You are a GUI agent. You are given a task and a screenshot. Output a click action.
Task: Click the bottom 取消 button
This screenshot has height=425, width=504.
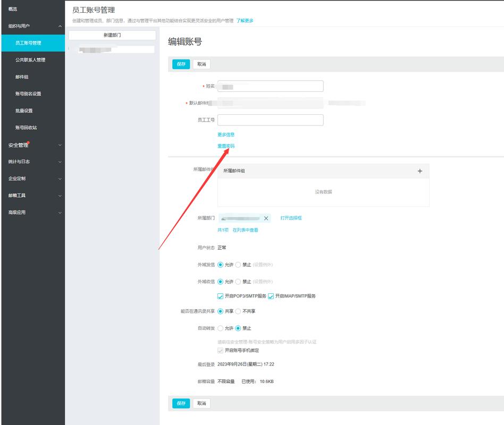tap(201, 403)
